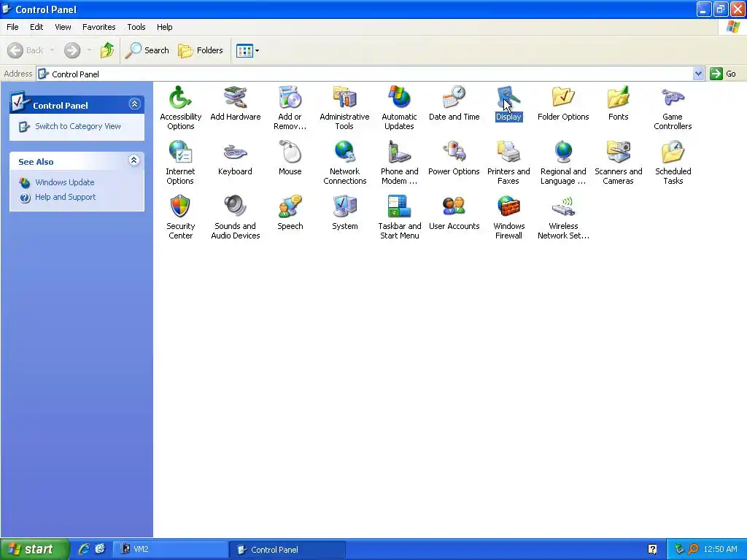Screen dimensions: 747x560
Task: Open Back button history dropdown arrow
Action: click(52, 50)
